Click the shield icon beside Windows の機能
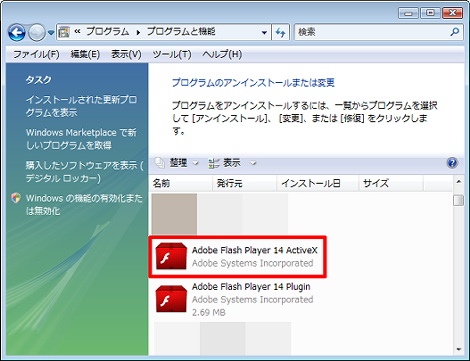Viewport: 470px width, 361px height. click(16, 198)
